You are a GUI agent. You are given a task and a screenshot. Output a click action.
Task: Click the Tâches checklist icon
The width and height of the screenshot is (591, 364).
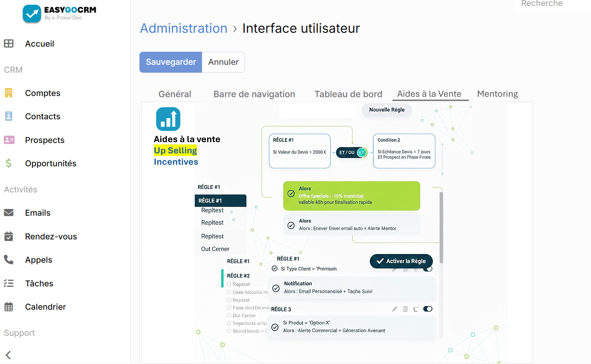[9, 283]
